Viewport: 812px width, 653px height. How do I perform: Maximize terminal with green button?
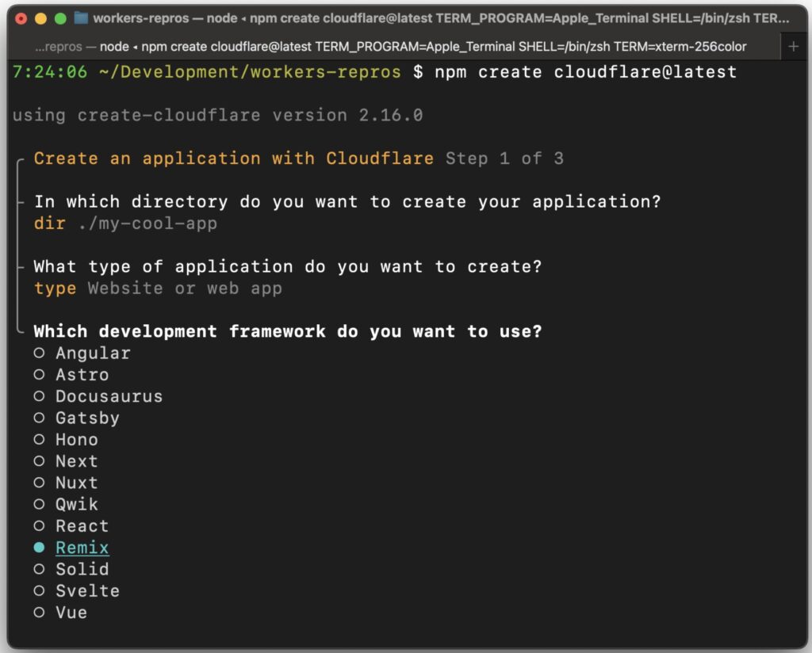pos(60,19)
